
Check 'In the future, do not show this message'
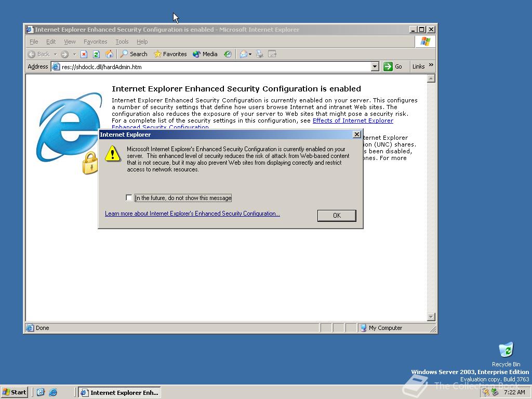(x=129, y=197)
